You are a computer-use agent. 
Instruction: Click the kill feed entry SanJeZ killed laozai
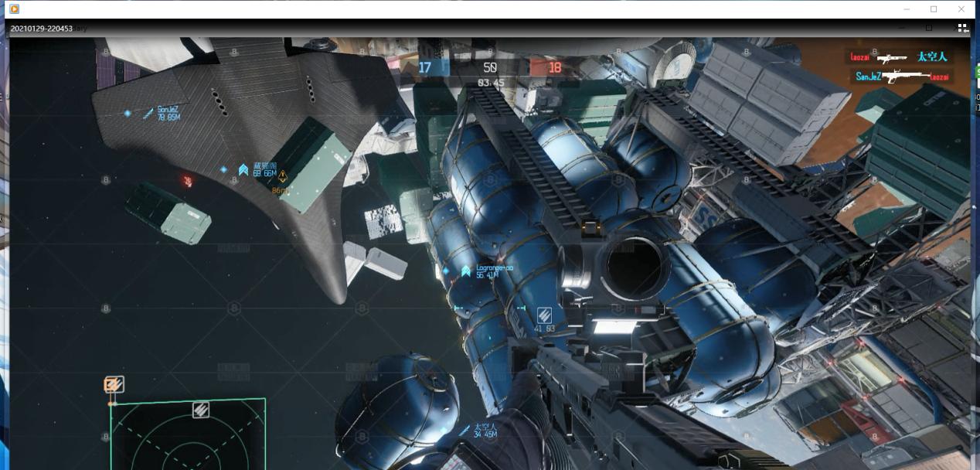point(903,77)
